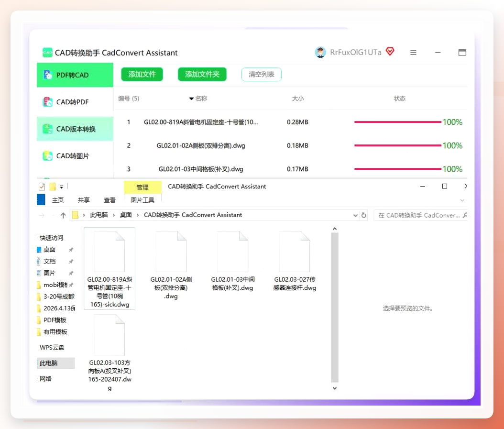
Task: Click the 编号 (5) column header
Action: 129,99
